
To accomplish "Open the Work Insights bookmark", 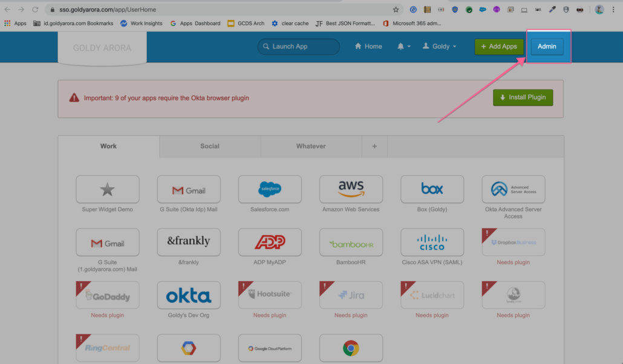I will (142, 24).
